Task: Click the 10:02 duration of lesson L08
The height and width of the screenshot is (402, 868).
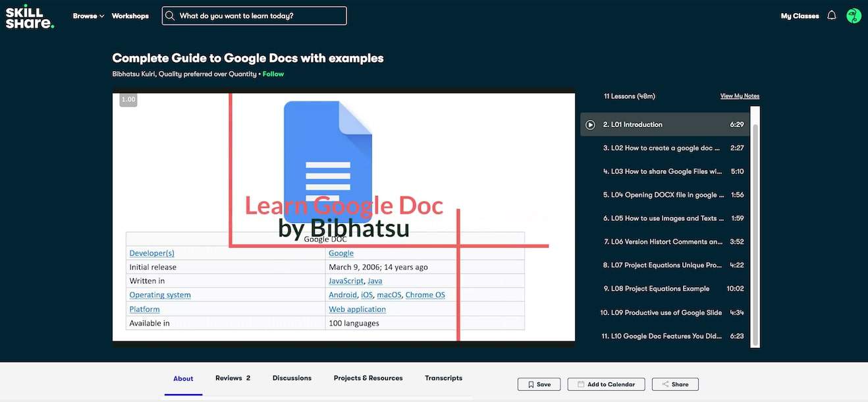Action: point(735,289)
